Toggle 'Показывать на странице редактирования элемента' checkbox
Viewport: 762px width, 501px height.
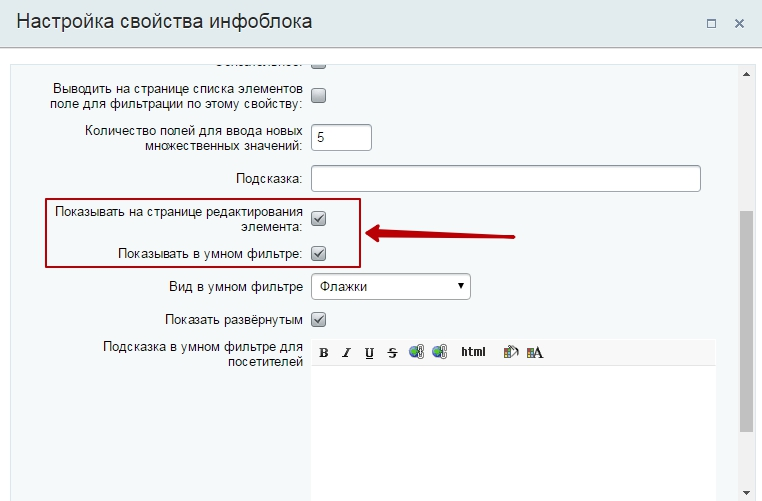click(x=319, y=218)
